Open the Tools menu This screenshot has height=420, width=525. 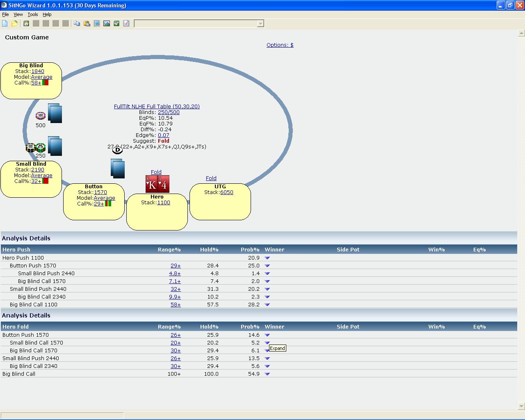(33, 14)
